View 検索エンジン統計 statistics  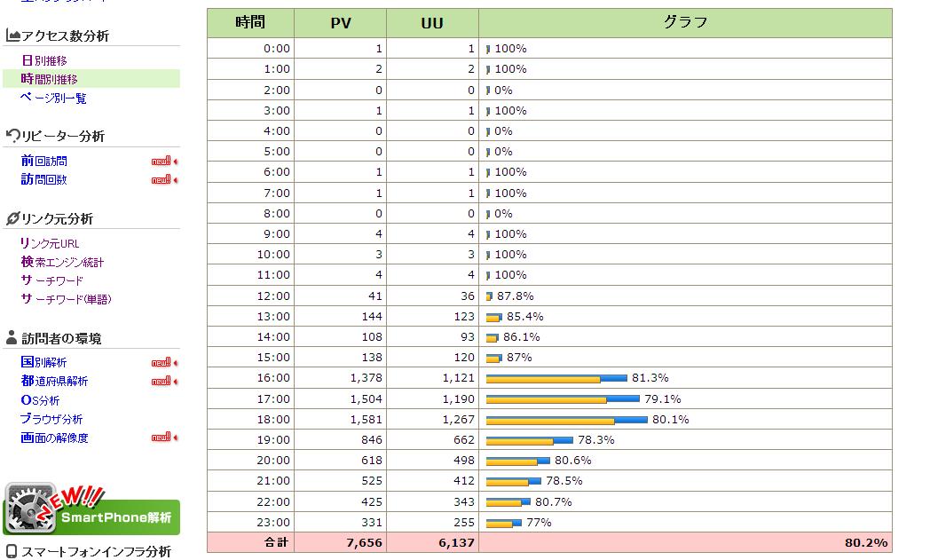tap(62, 262)
